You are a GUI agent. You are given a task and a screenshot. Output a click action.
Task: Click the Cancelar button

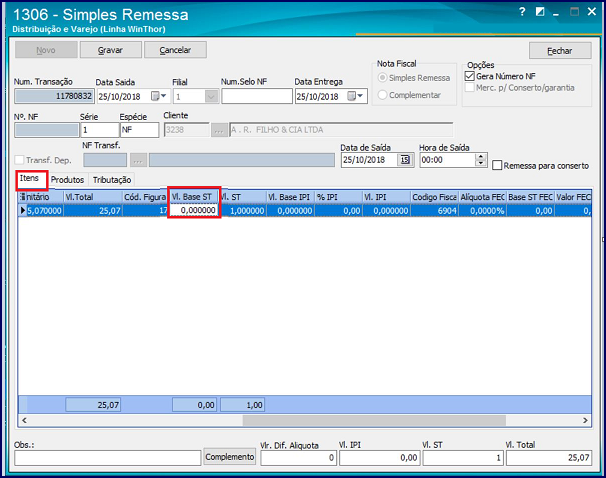pyautogui.click(x=175, y=50)
